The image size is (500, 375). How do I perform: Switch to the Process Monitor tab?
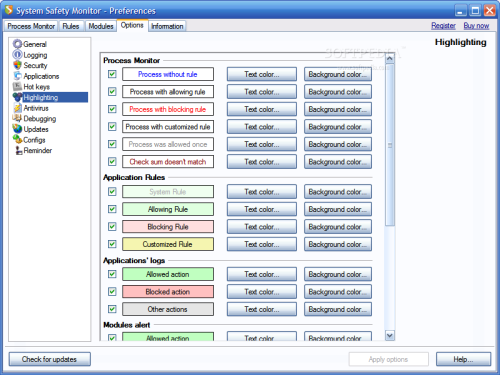31,26
